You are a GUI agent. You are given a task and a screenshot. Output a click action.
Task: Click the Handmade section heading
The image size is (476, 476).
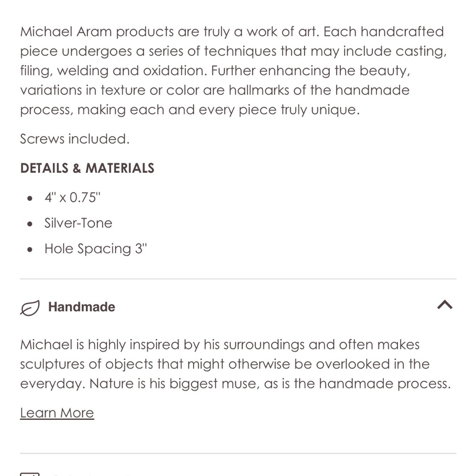82,307
